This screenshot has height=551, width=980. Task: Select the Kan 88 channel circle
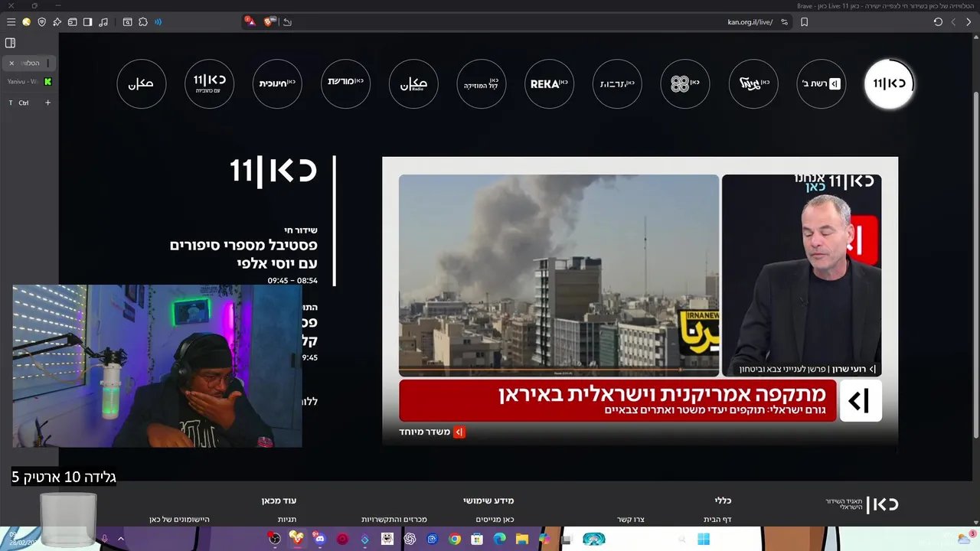click(685, 83)
